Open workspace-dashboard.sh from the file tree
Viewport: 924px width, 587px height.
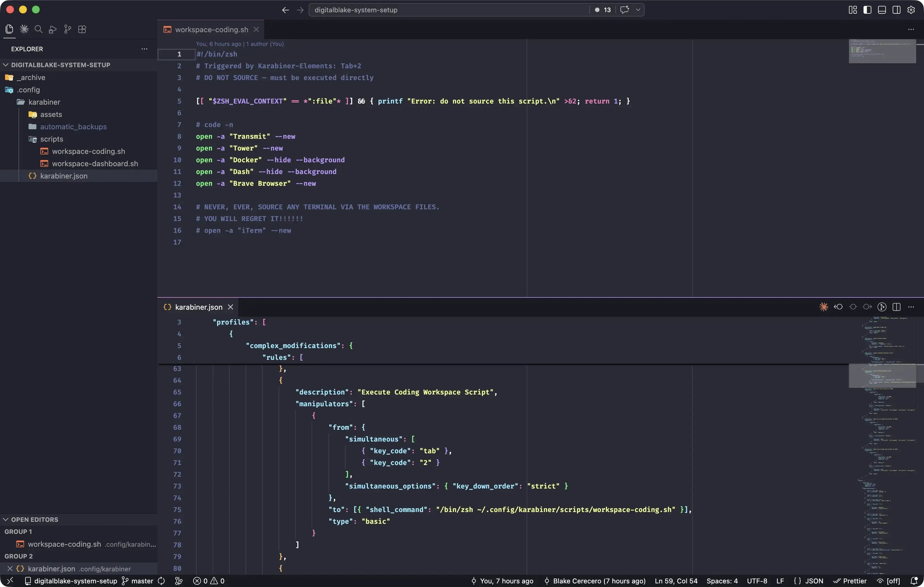[78, 163]
